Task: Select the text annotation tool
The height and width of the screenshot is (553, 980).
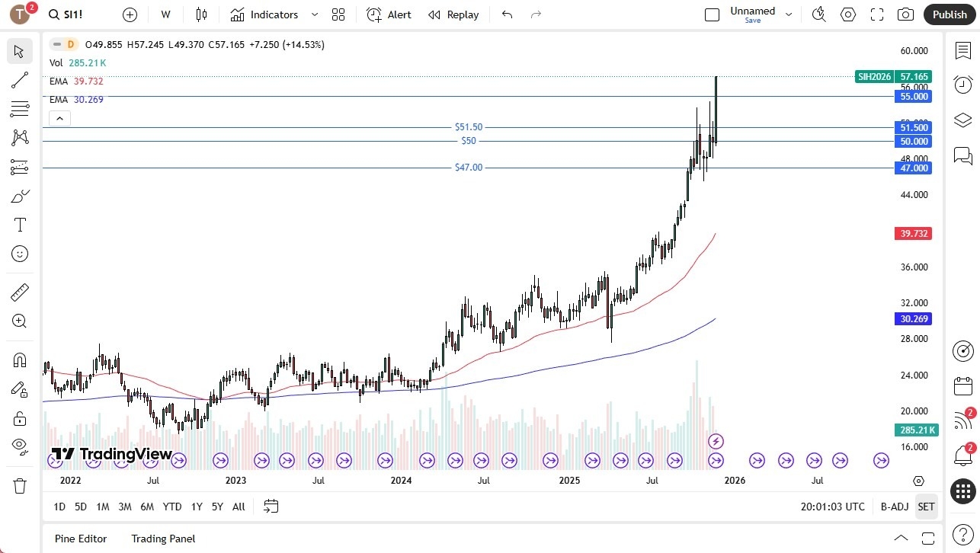Action: (20, 225)
